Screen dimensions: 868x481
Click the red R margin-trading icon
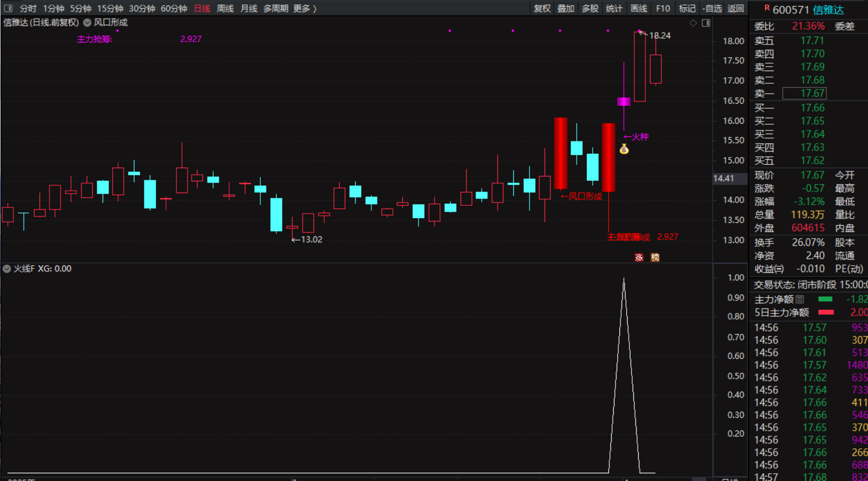pyautogui.click(x=767, y=8)
